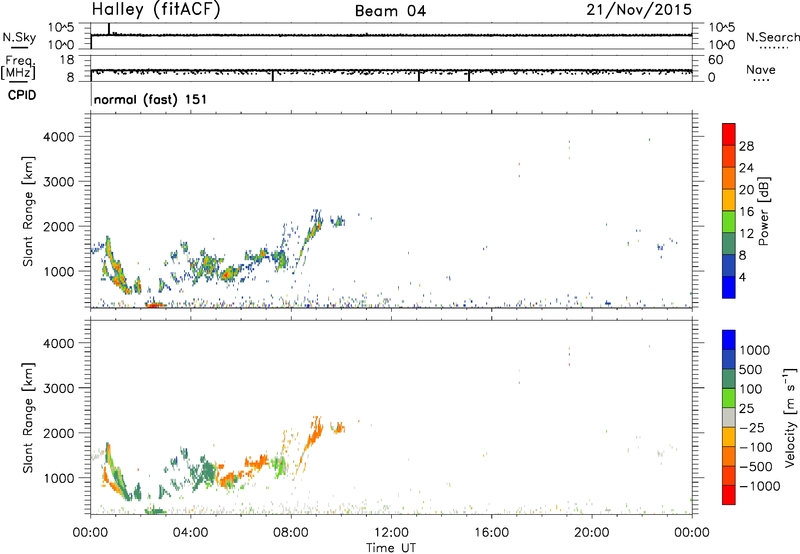Click the "Power [dB]" colorbar title

[x=764, y=211]
